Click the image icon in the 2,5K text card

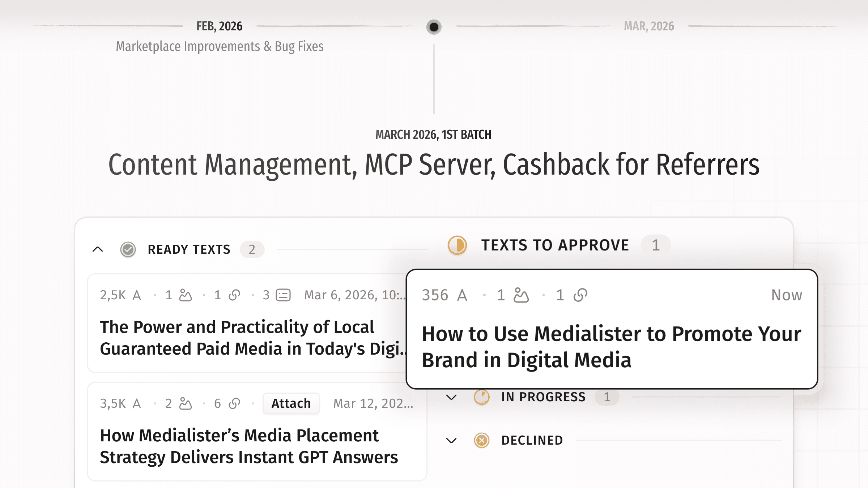point(186,295)
